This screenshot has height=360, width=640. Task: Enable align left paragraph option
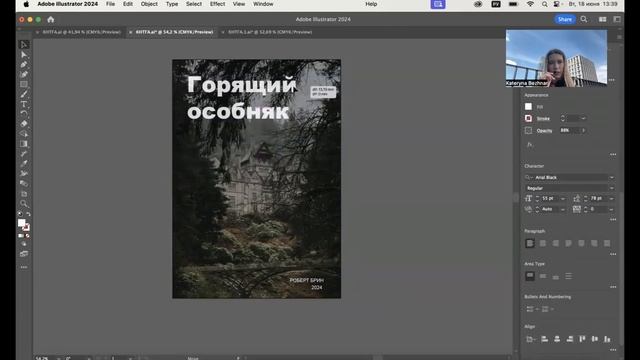point(530,243)
